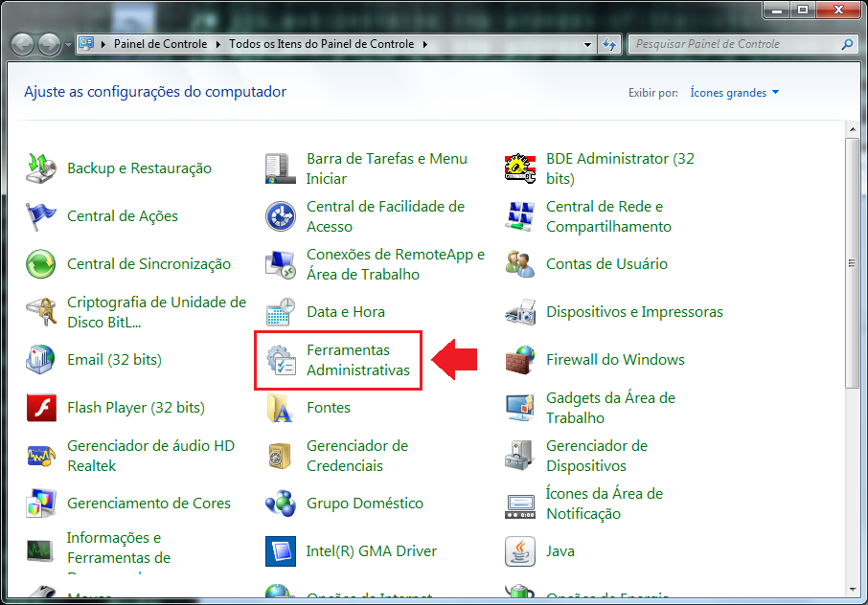Click the vertical scrollbar thumb

[x=852, y=262]
